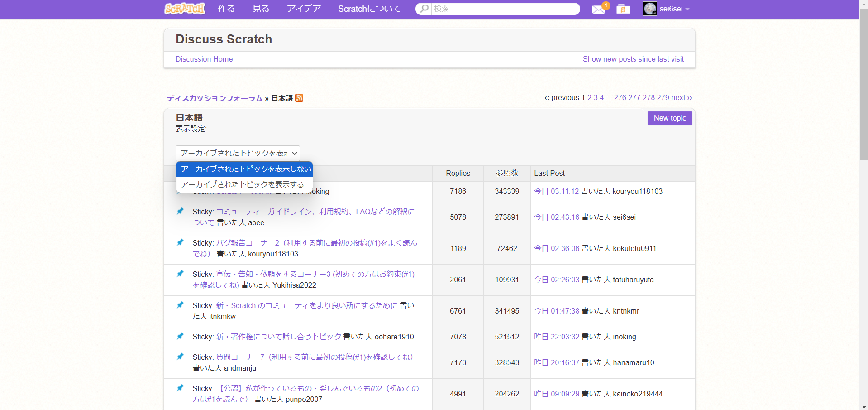Open Show new posts since last visit
This screenshot has width=868, height=410.
(x=633, y=59)
